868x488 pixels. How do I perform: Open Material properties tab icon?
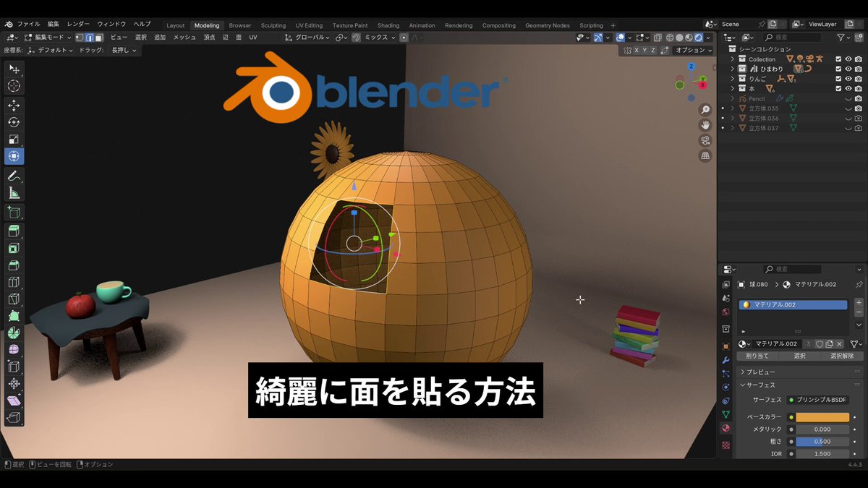point(726,429)
